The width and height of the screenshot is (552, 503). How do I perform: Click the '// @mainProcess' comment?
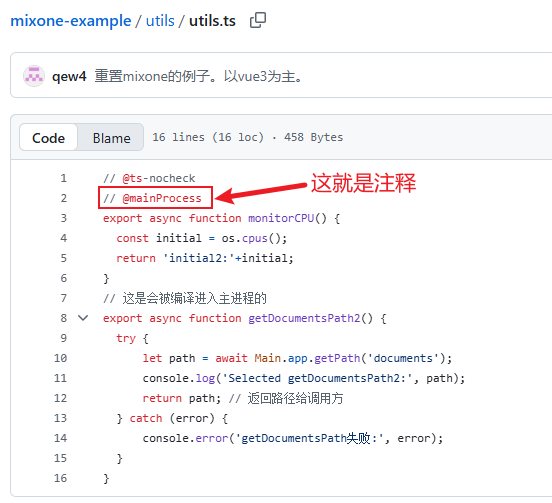(x=152, y=198)
